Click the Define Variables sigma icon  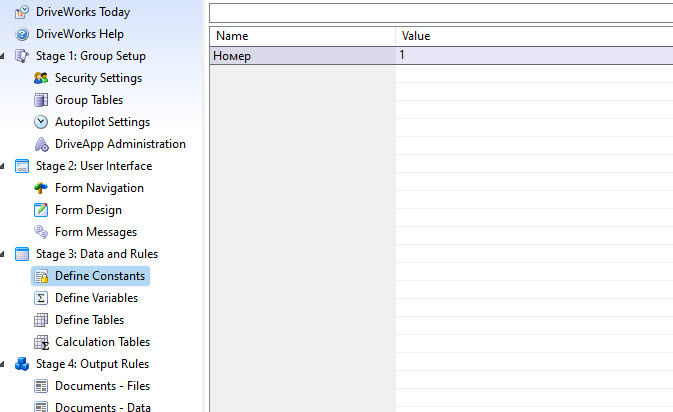tap(41, 298)
